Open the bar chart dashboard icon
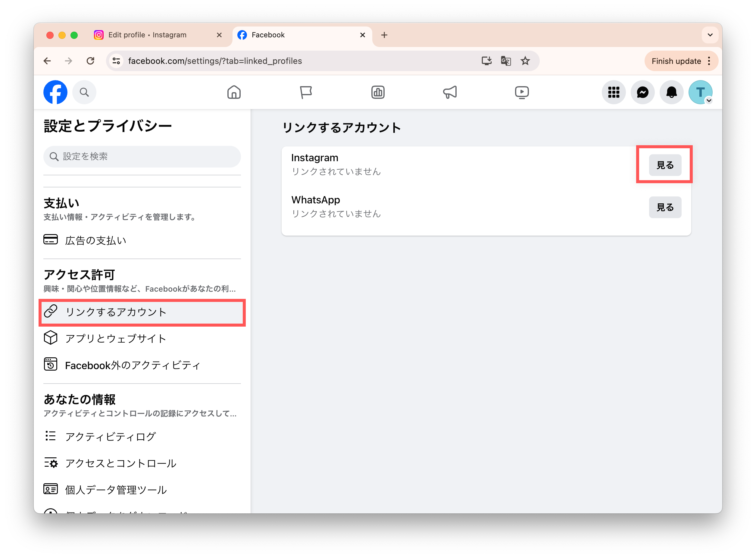This screenshot has width=756, height=558. (x=377, y=92)
